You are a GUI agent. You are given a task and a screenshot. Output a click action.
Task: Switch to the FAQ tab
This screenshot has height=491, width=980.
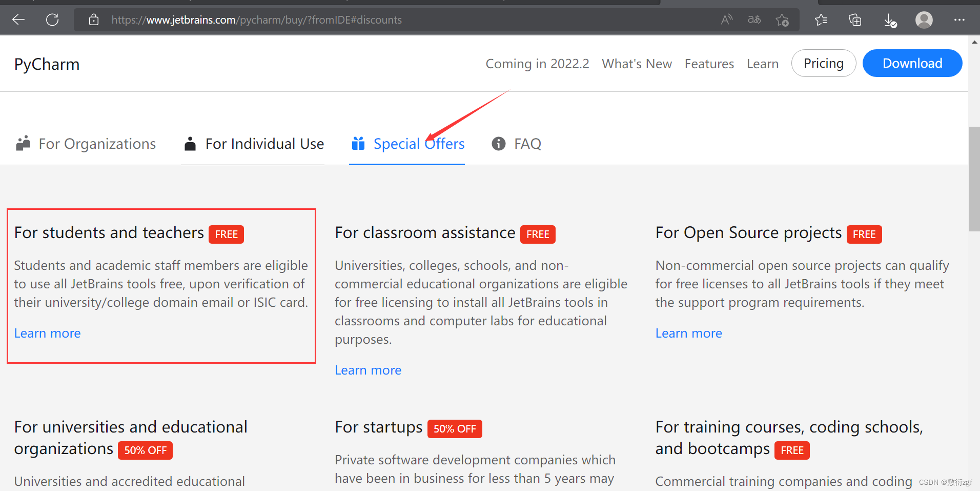(517, 144)
